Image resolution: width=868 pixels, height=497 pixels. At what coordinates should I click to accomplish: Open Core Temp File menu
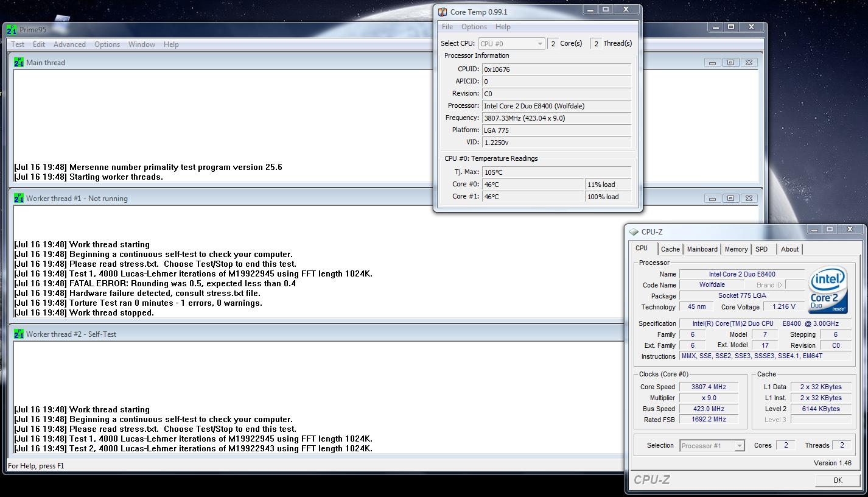click(x=447, y=27)
